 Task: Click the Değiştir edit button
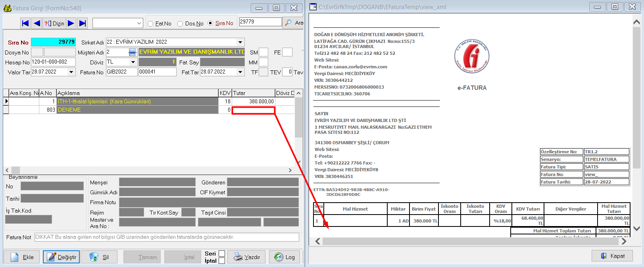click(x=62, y=257)
